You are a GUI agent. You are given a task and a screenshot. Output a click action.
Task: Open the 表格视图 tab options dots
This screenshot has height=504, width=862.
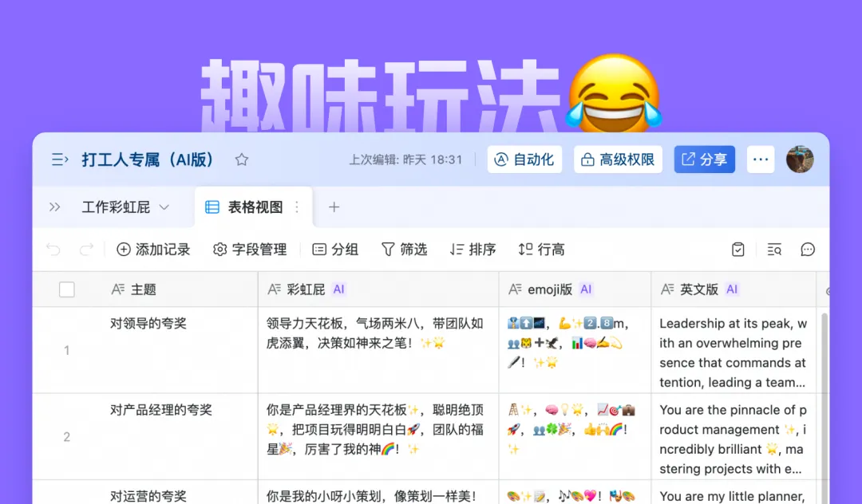tap(297, 207)
